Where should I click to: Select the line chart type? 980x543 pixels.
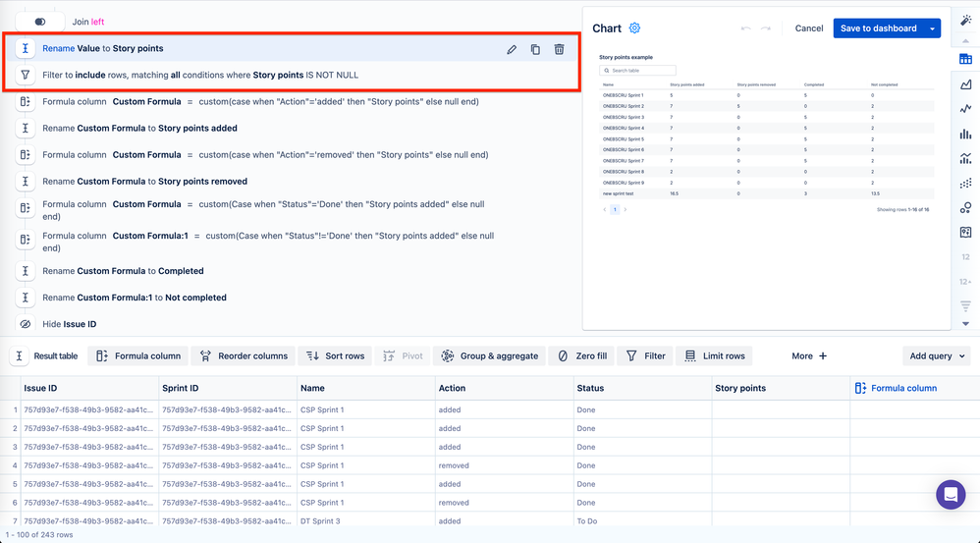point(965,109)
